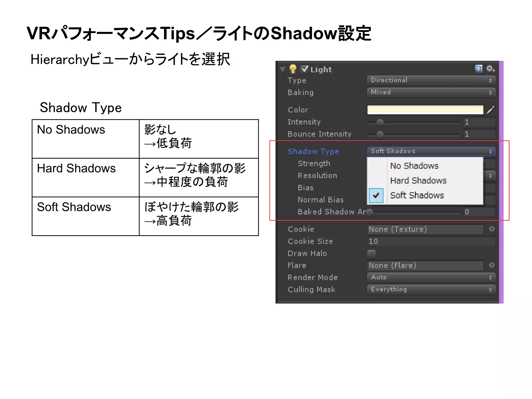Open the Render Mode dropdown showing Auto
532x399 pixels.
tap(431, 277)
